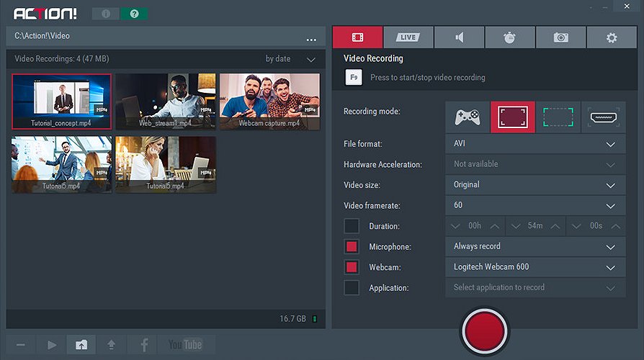The width and height of the screenshot is (644, 360).
Task: Expand the by date sort chevron
Action: point(311,60)
